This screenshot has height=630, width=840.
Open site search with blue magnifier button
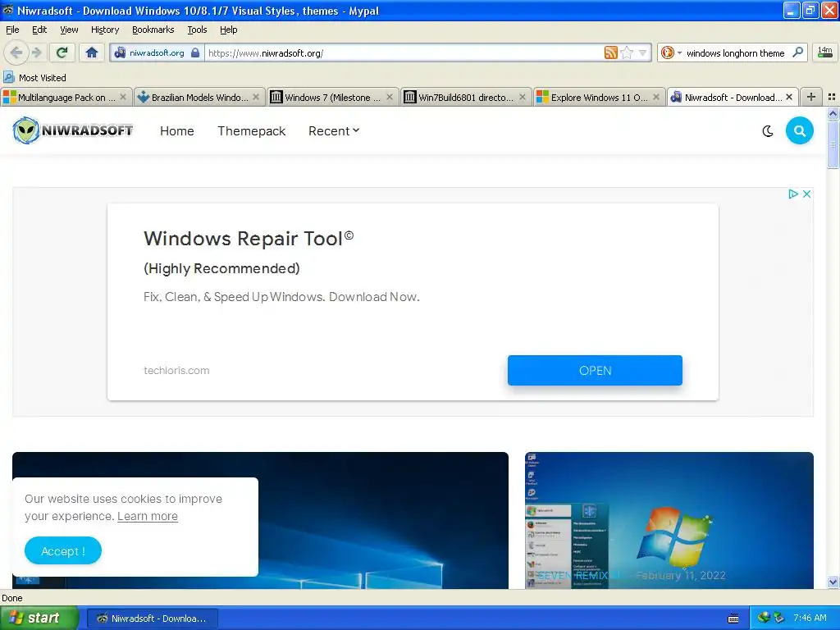(x=799, y=130)
